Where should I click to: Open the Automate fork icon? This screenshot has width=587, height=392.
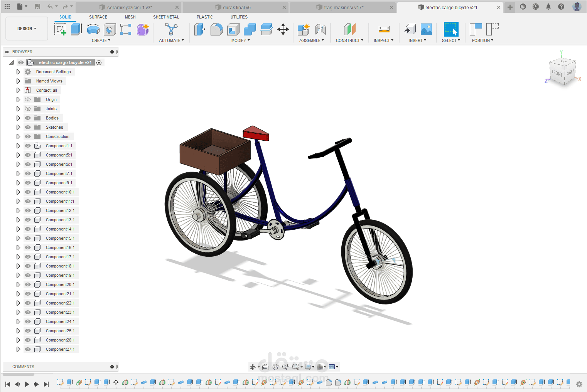(x=171, y=29)
